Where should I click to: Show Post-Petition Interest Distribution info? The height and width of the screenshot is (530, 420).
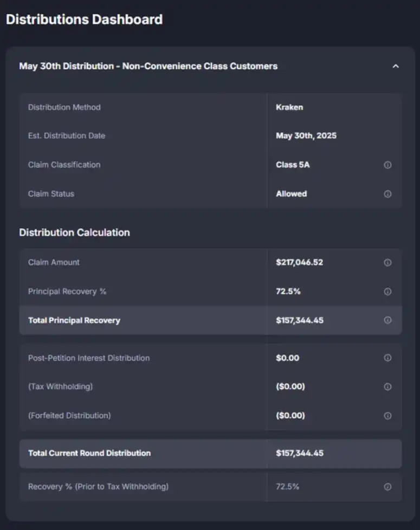point(387,358)
